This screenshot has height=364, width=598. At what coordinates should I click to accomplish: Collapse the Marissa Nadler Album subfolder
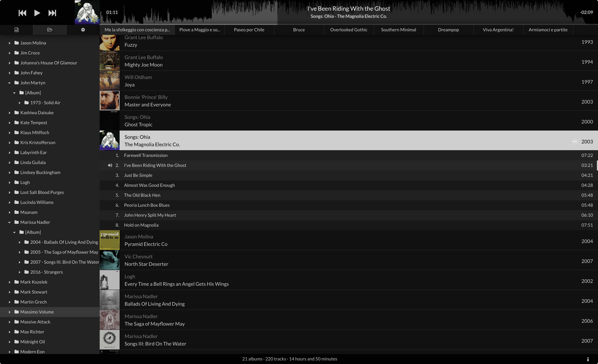[14, 232]
